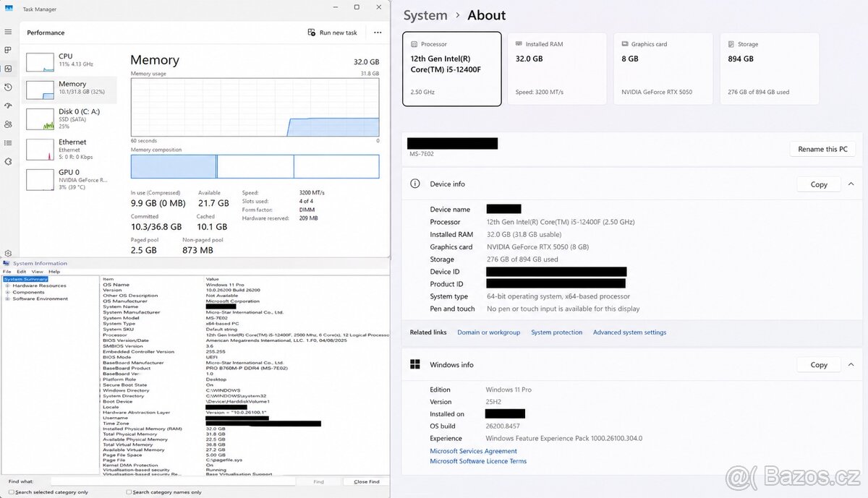Click Close Find button in System Information
The width and height of the screenshot is (868, 498).
[x=366, y=481]
